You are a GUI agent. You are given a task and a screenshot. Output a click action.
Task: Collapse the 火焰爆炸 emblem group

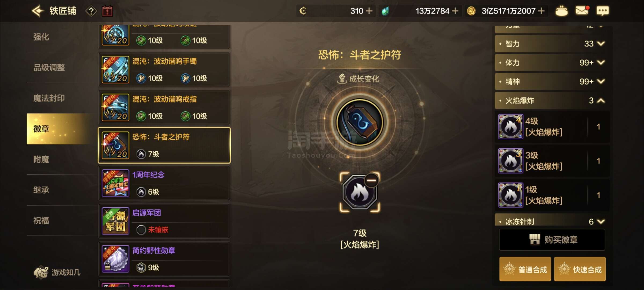pos(601,100)
